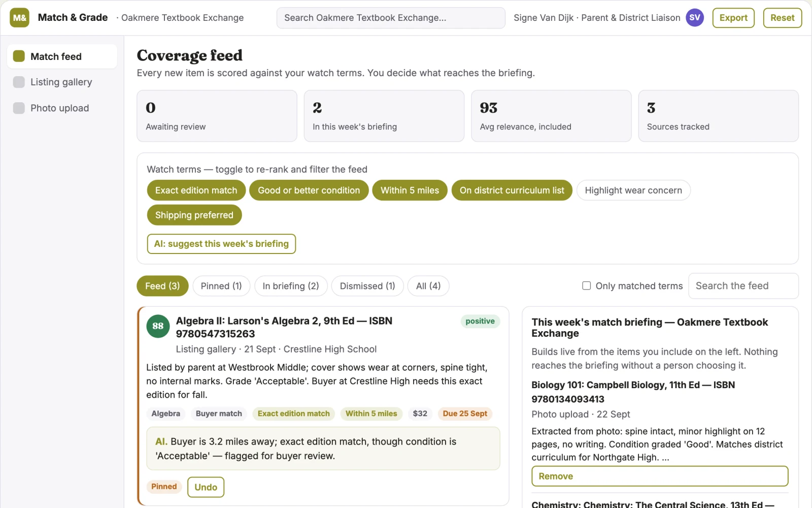Screen dimensions: 812x508
Task: Click the Awaiting review stat card
Action: [x=217, y=116]
